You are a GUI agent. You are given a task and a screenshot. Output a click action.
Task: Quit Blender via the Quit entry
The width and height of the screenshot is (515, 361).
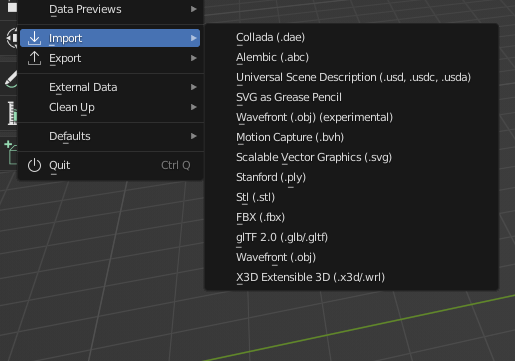[x=110, y=165]
